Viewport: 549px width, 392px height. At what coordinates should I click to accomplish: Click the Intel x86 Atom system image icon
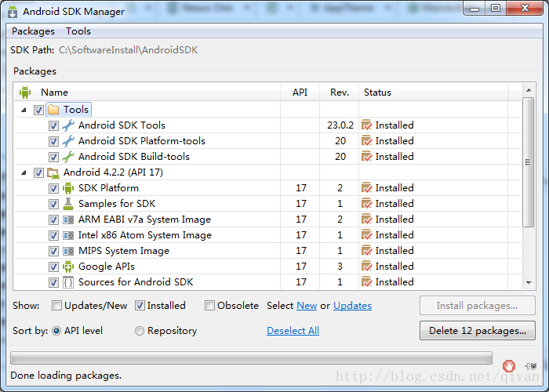coord(68,235)
